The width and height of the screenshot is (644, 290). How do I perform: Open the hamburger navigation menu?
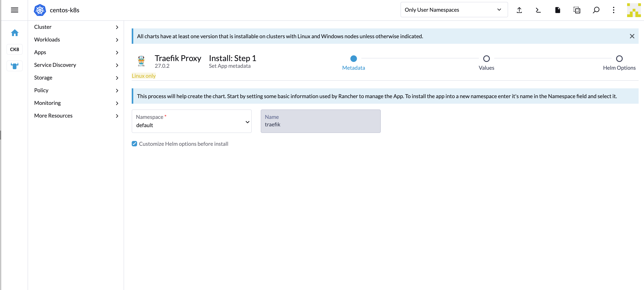click(x=15, y=10)
